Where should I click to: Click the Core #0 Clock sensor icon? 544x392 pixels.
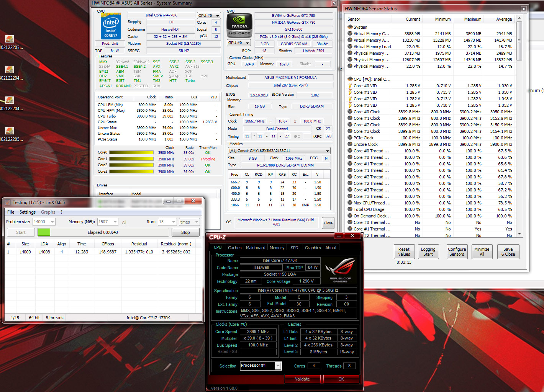point(350,112)
